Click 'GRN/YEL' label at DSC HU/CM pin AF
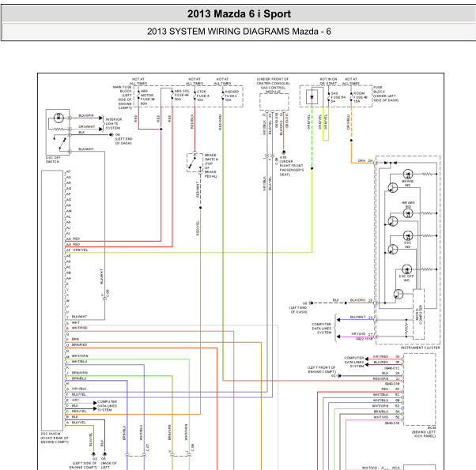476x470 pixels. 81,250
